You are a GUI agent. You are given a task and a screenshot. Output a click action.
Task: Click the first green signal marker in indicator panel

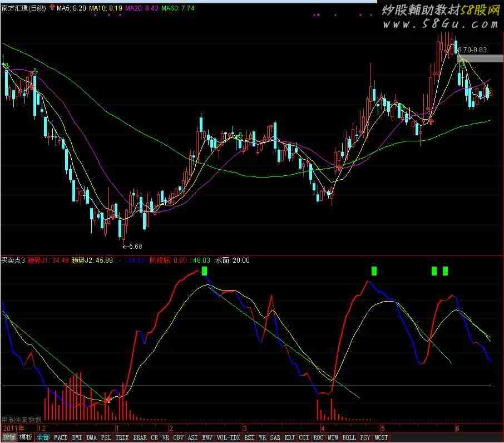coord(205,271)
